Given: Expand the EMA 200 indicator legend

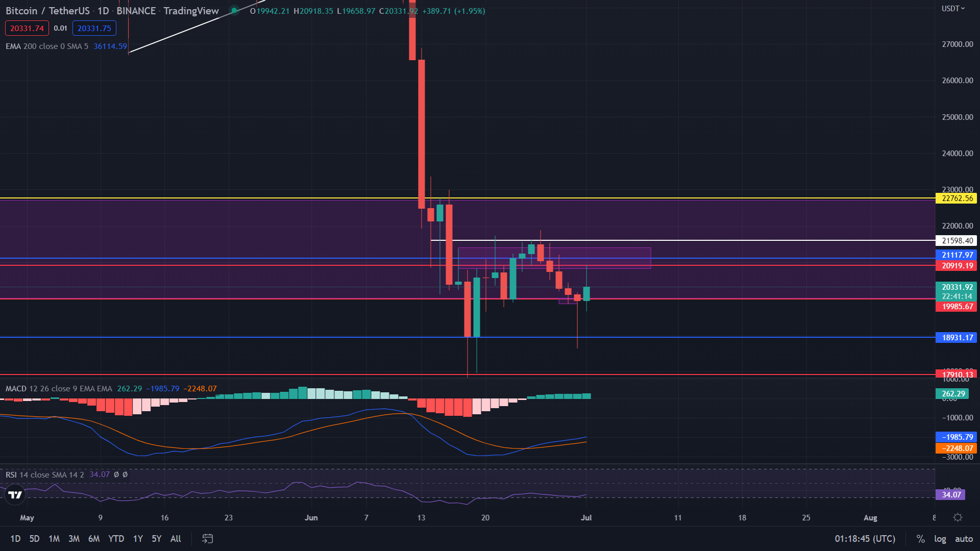Looking at the screenshot, I should (x=46, y=46).
